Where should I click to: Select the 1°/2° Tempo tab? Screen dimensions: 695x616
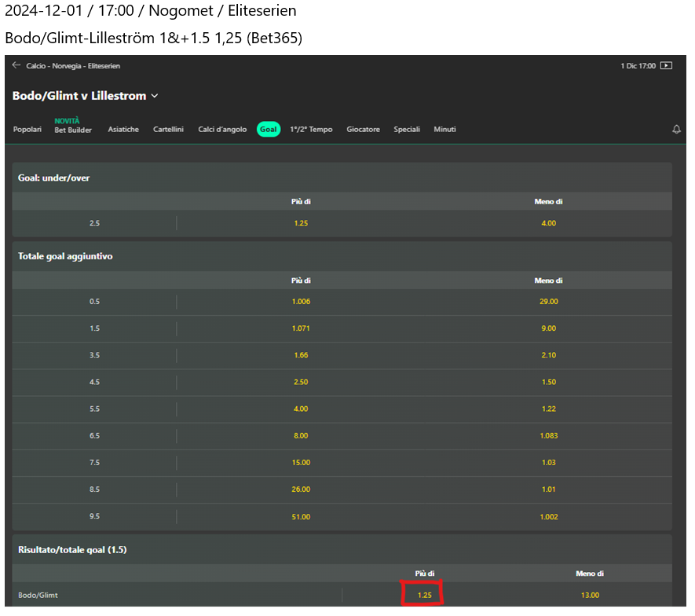(311, 130)
